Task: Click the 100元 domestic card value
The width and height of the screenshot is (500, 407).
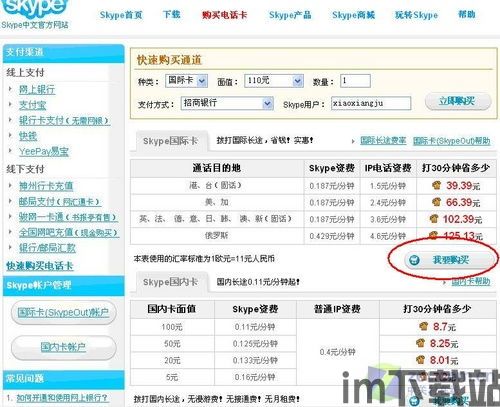Action: [x=172, y=327]
